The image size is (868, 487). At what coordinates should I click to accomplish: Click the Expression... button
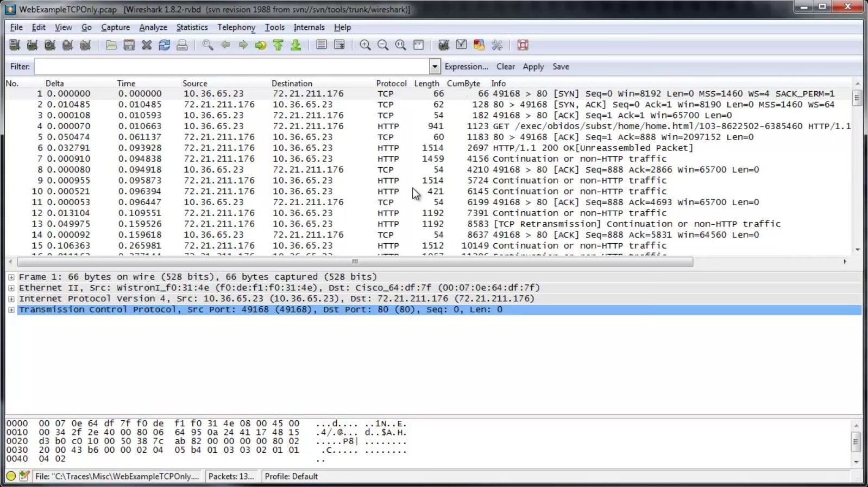pyautogui.click(x=466, y=67)
